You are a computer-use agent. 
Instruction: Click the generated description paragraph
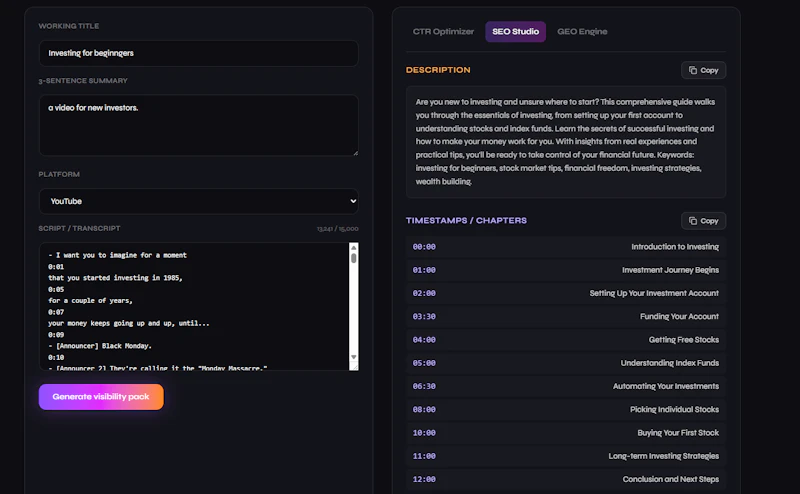[x=565, y=141]
